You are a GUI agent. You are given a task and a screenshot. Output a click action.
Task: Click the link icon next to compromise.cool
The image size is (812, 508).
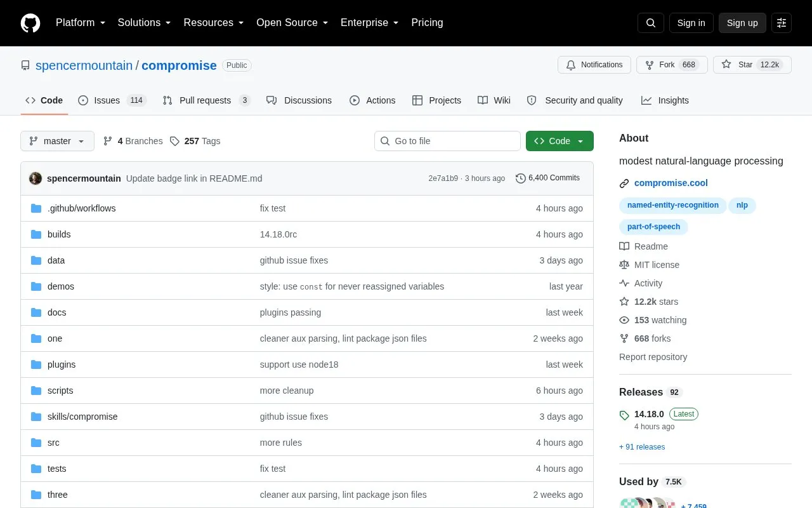(x=624, y=184)
